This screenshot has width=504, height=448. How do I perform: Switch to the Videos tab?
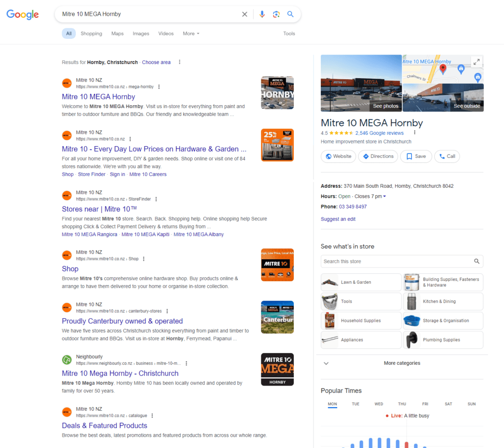click(166, 33)
